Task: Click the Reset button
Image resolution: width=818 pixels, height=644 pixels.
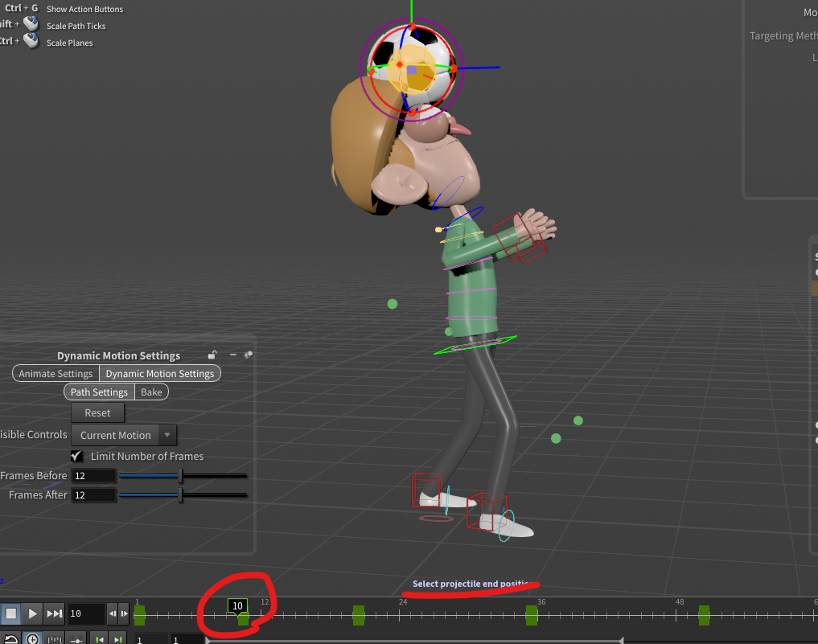Action: click(97, 413)
